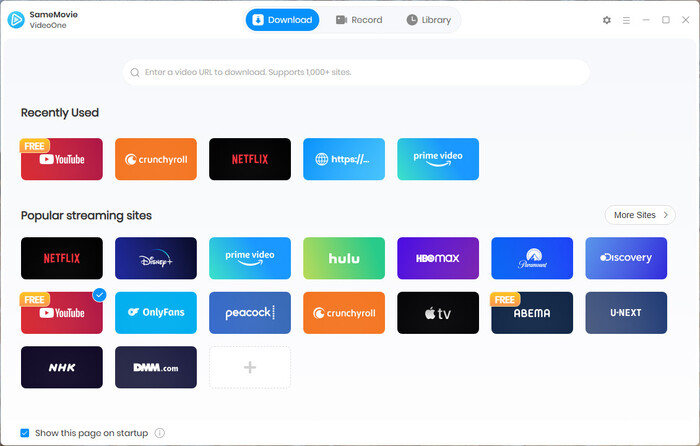Select the U-NEXT site tile
The image size is (700, 446).
click(626, 313)
